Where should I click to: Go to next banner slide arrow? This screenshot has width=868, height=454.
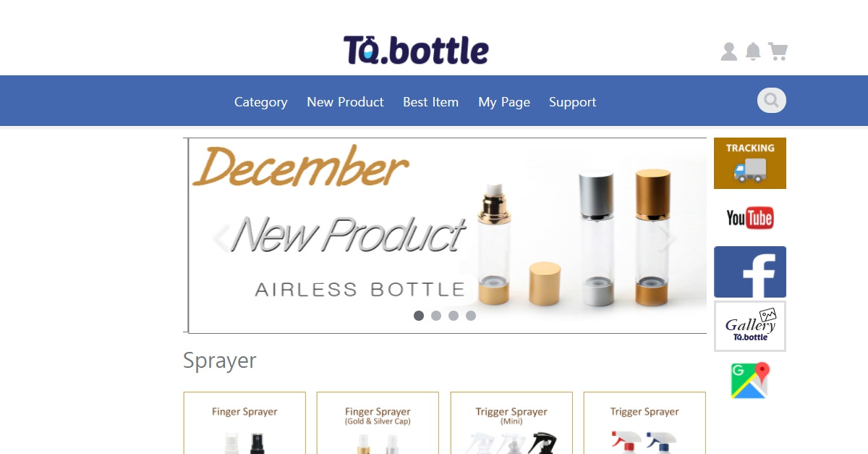point(671,237)
